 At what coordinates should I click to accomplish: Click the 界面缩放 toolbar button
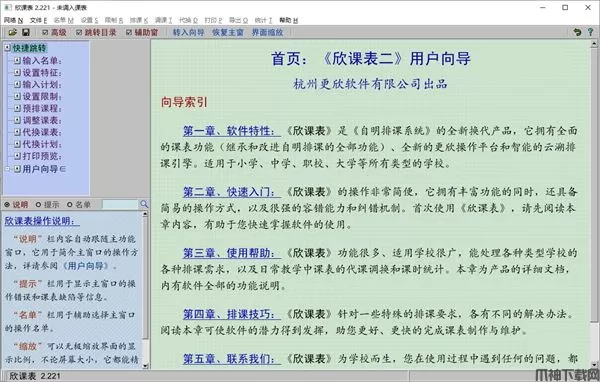pos(267,33)
